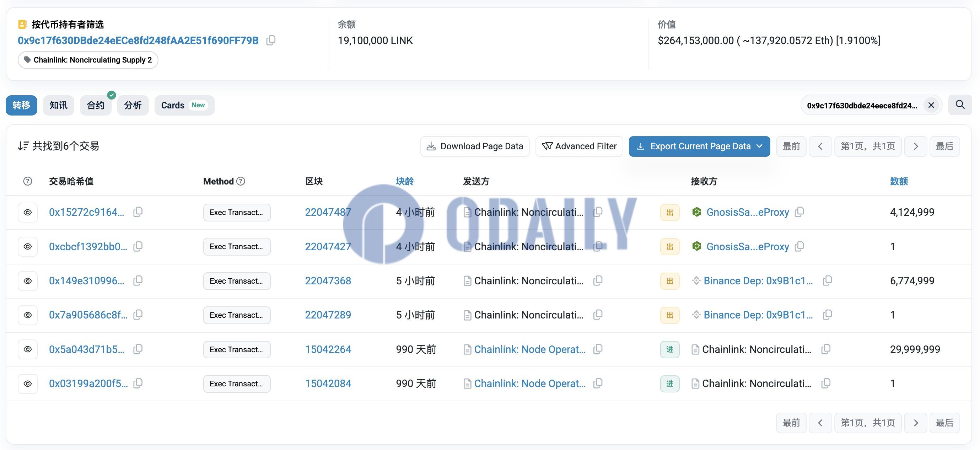Toggle eye preview for 0x03199a200f5 row
The width and height of the screenshot is (980, 450).
pyautogui.click(x=28, y=384)
